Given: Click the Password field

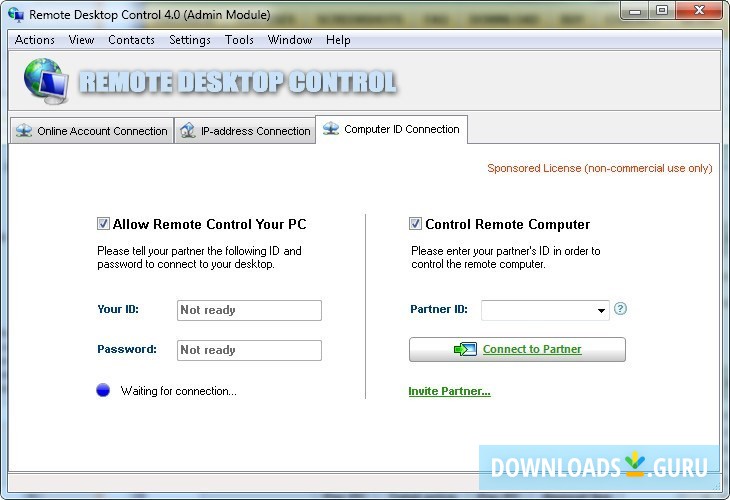Looking at the screenshot, I should click(x=249, y=350).
